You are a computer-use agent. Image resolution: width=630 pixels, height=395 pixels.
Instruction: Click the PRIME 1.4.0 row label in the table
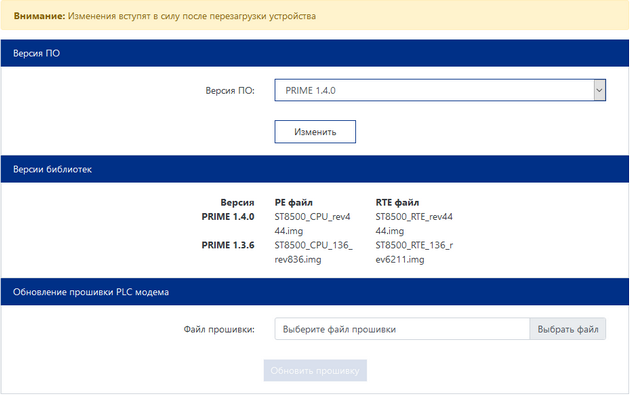click(x=228, y=217)
